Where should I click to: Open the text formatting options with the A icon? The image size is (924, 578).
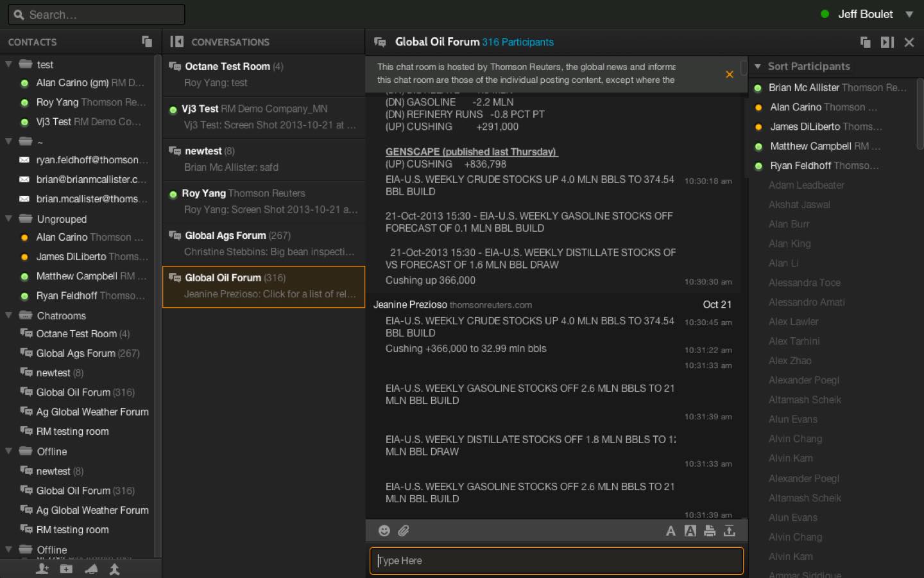[671, 530]
